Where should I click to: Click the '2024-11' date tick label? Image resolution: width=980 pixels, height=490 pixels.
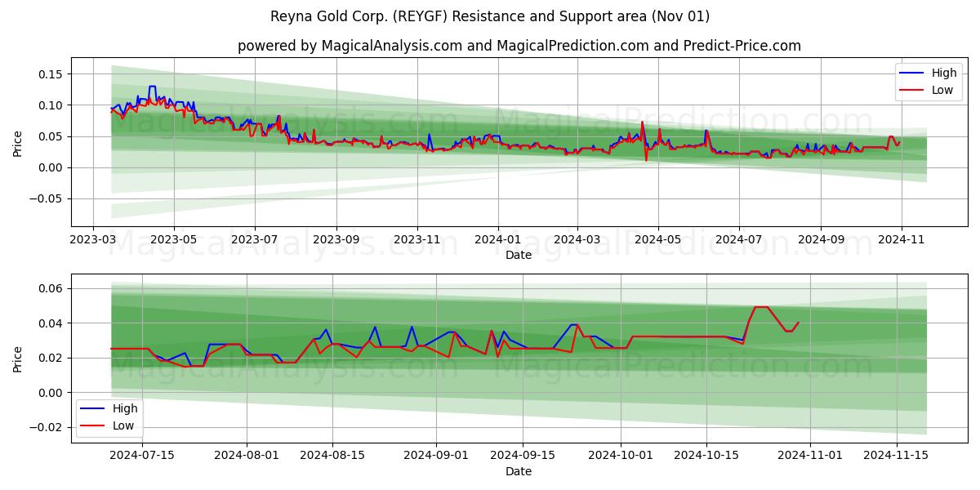(902, 240)
